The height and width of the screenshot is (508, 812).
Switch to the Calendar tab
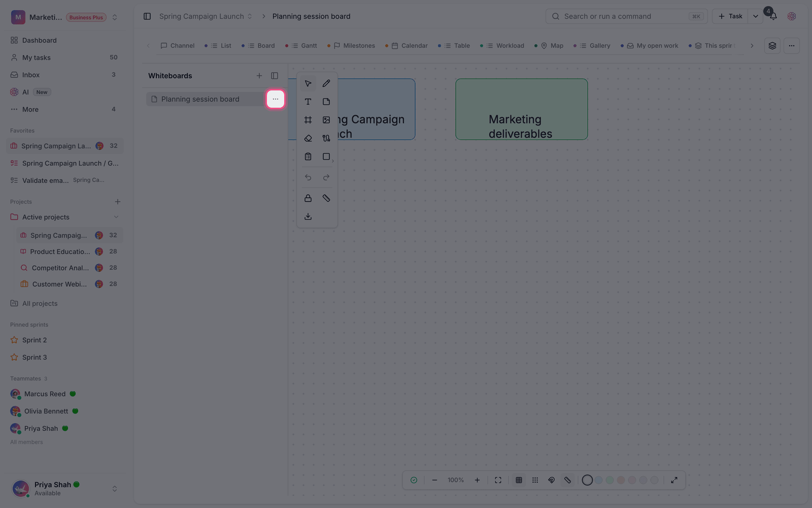coord(407,46)
